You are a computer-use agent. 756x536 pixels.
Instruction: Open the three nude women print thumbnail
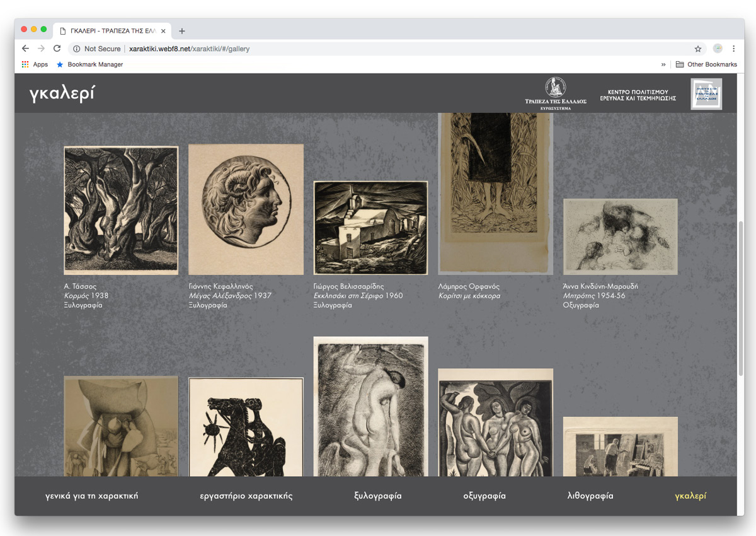(x=495, y=422)
